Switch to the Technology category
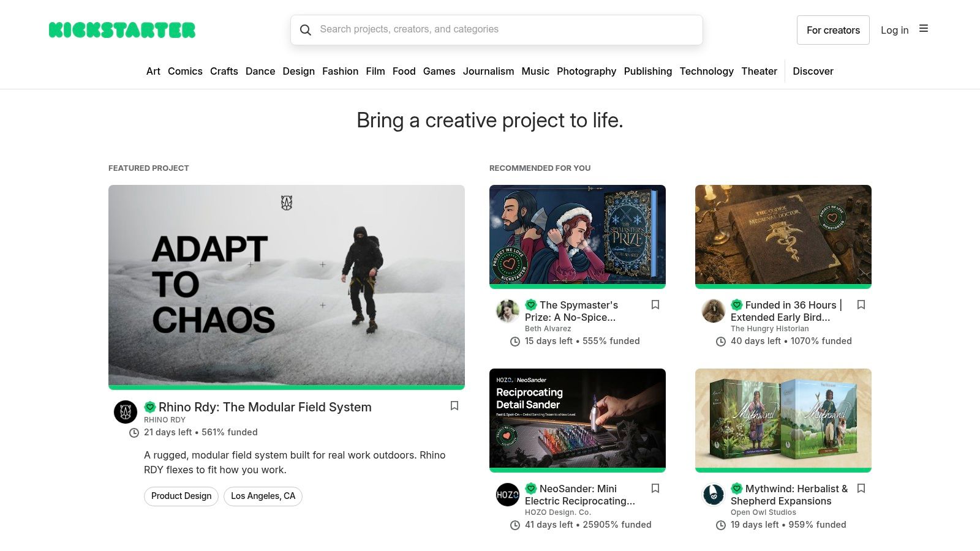This screenshot has height=551, width=980. (706, 72)
